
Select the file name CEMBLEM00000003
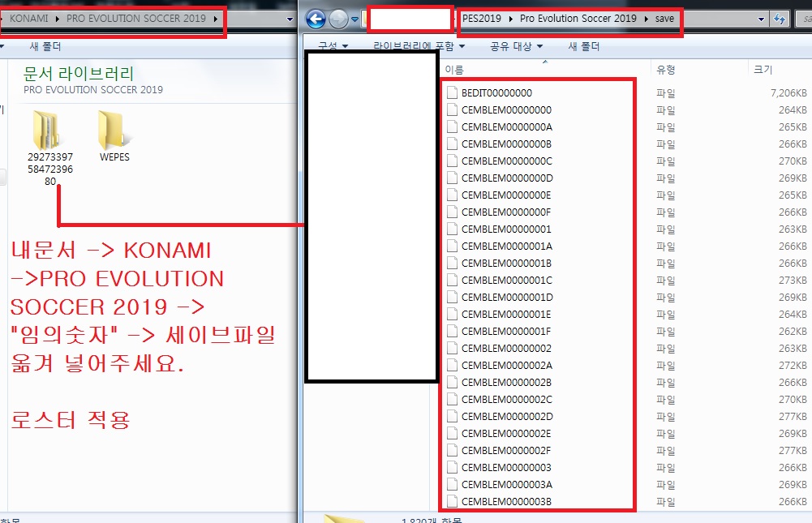[x=506, y=468]
